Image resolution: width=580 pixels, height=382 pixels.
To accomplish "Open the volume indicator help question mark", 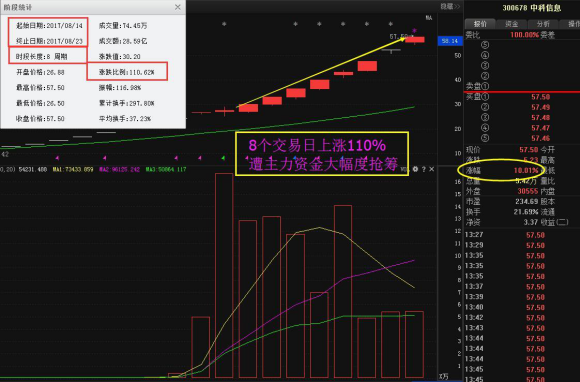I will (424, 169).
